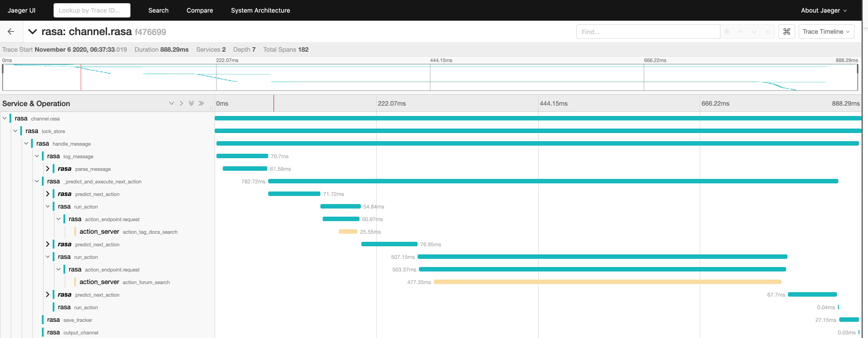Click the 782.72ms span bar
868x338 pixels.
pyautogui.click(x=553, y=181)
